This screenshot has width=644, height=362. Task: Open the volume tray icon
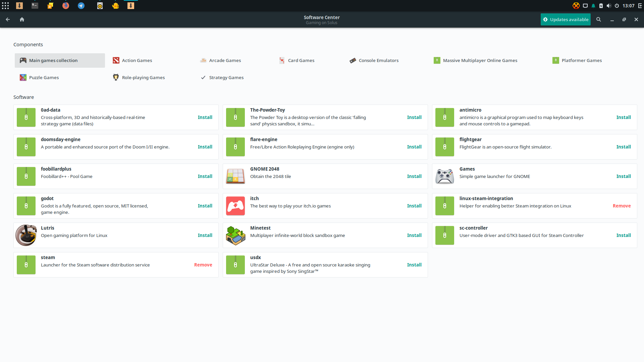point(609,6)
